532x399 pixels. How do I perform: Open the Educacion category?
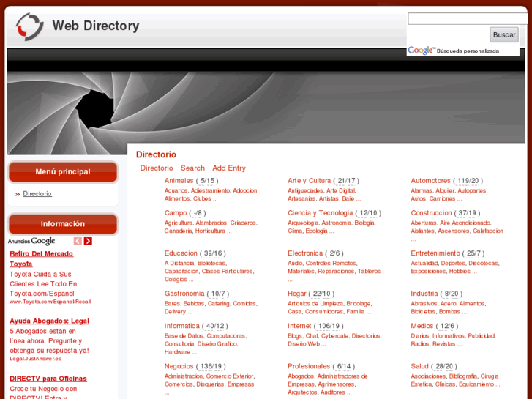[181, 253]
